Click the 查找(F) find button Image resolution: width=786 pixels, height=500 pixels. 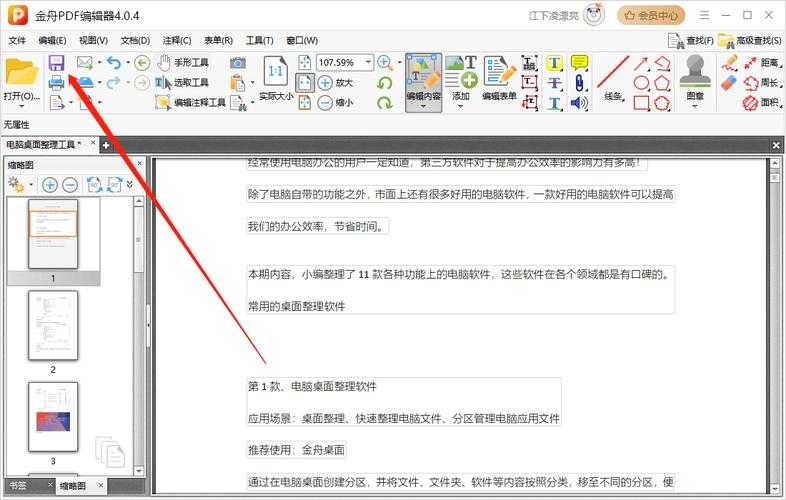pos(691,41)
